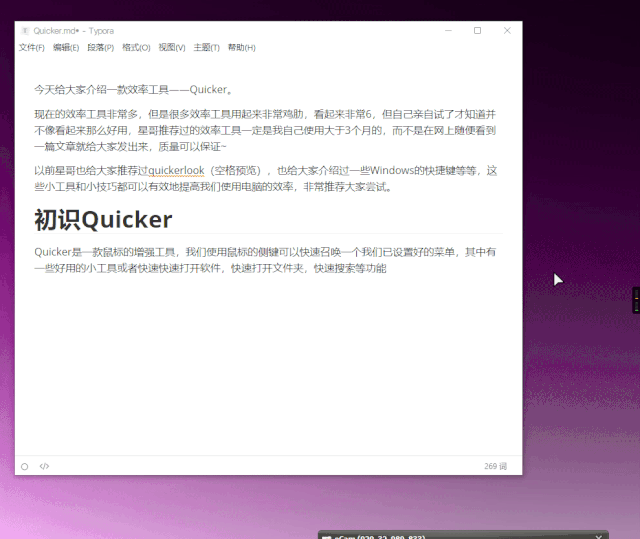
Task: Open the 文件(F) menu
Action: [31, 47]
